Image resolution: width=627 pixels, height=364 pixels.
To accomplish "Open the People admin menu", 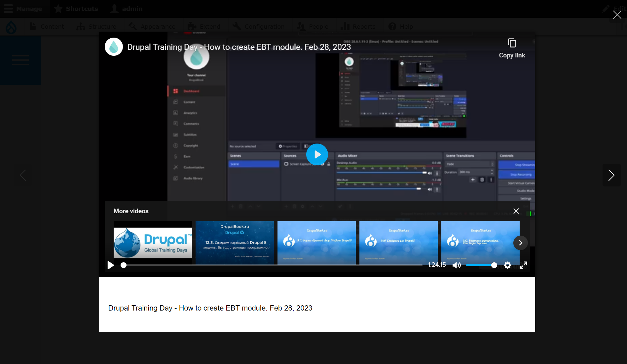I will [x=313, y=26].
